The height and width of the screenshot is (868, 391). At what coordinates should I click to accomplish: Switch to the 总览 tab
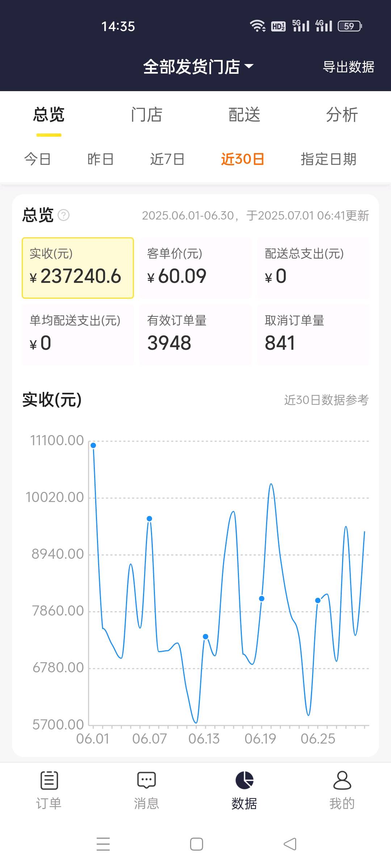click(49, 115)
